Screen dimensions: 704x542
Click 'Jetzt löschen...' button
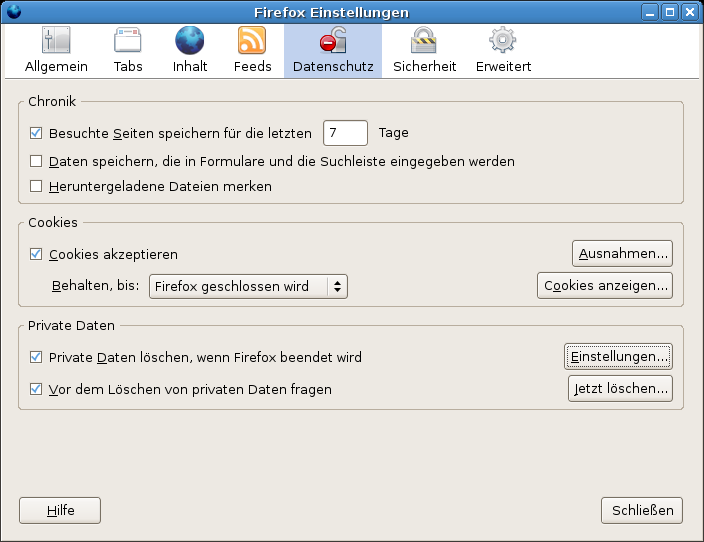pos(620,388)
